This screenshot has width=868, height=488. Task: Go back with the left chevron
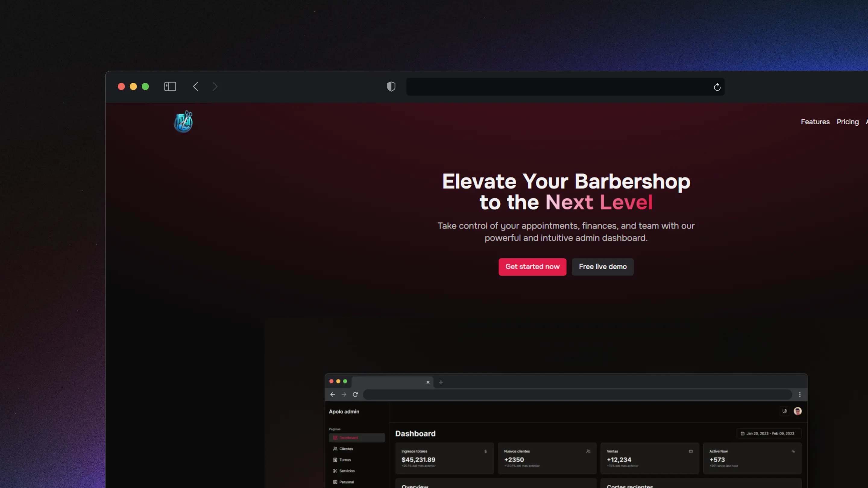tap(195, 86)
